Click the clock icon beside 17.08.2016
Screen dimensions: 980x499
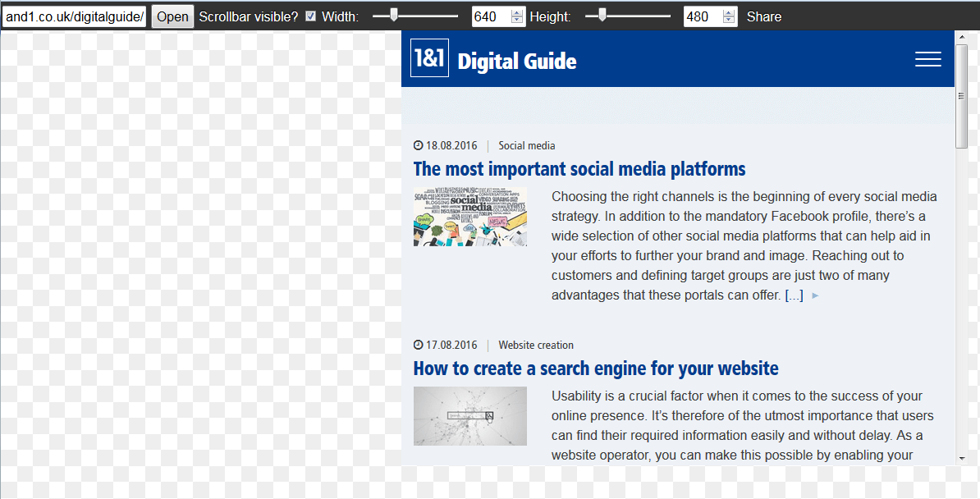(418, 346)
